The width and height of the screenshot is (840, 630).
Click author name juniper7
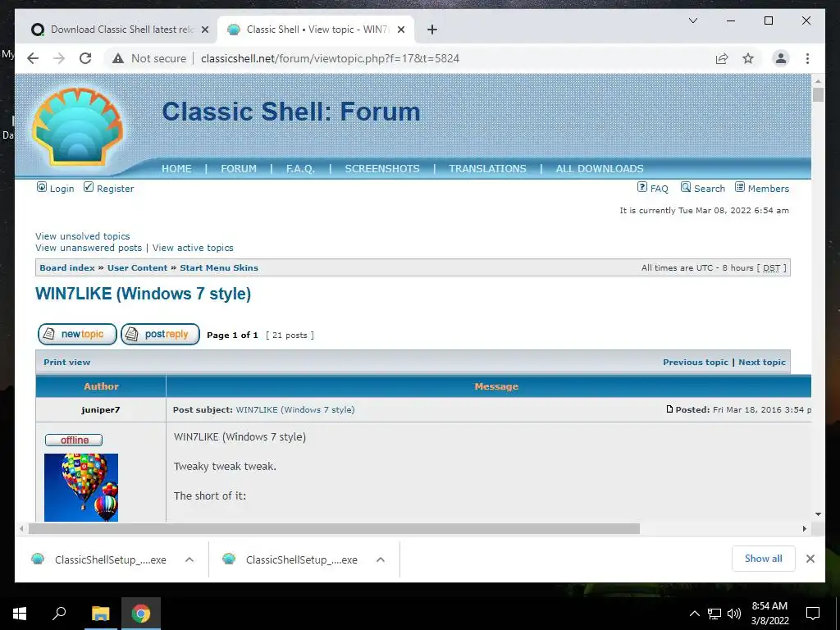point(101,410)
